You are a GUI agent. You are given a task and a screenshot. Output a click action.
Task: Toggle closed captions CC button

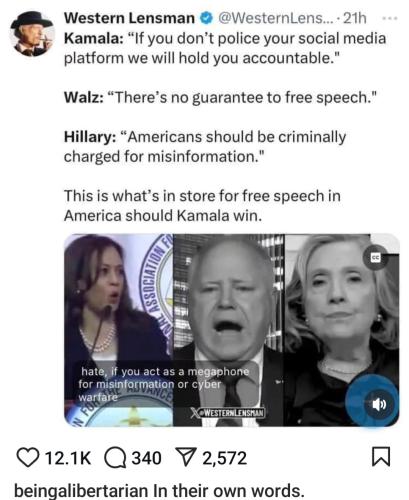(375, 258)
